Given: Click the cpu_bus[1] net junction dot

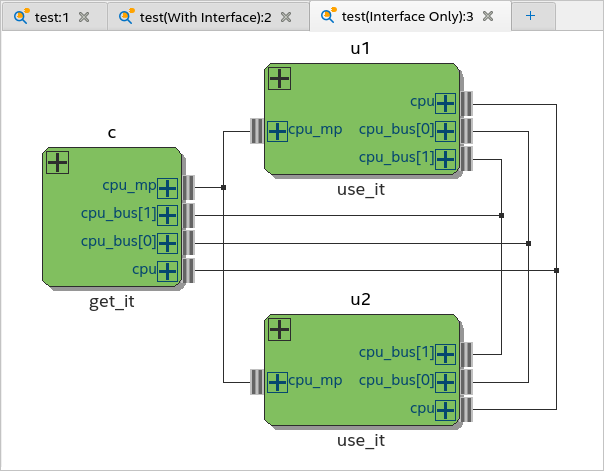Looking at the screenshot, I should [x=502, y=216].
